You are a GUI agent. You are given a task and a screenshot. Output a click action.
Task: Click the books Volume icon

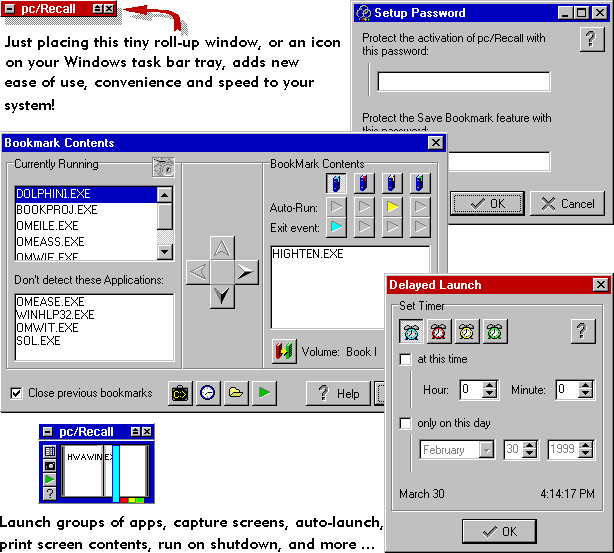[284, 351]
